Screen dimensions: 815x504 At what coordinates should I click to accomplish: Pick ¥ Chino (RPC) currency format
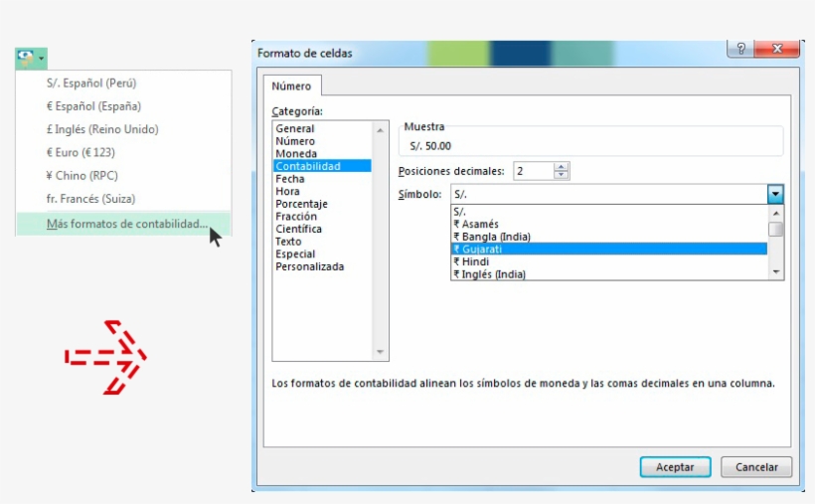pos(82,175)
